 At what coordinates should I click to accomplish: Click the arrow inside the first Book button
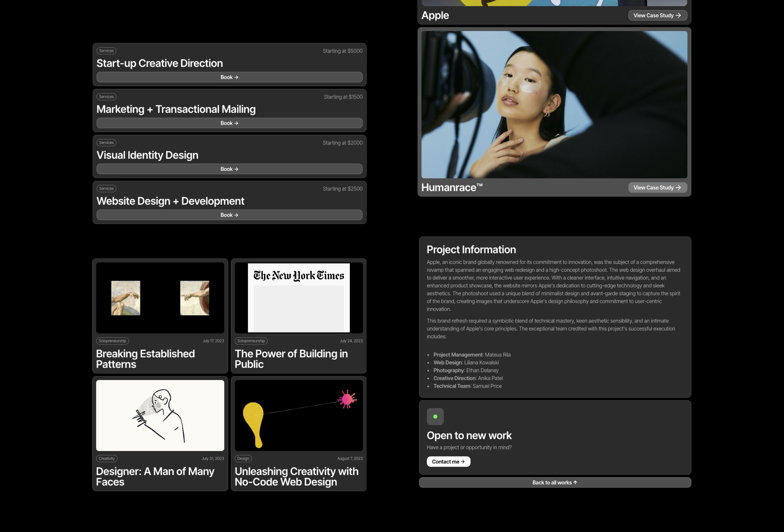click(237, 77)
